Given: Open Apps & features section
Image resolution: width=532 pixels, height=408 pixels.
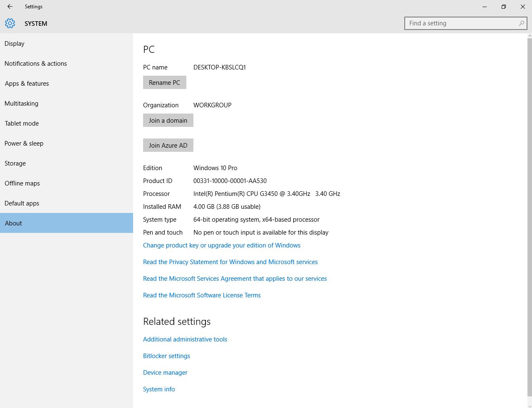Looking at the screenshot, I should (x=67, y=84).
